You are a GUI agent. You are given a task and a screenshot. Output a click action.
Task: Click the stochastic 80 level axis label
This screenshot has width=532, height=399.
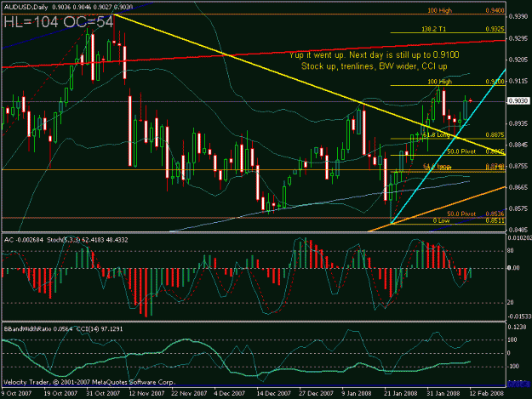point(510,251)
